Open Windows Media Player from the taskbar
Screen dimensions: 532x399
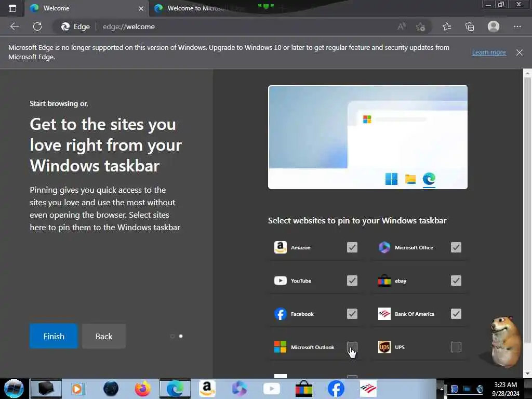coord(77,389)
